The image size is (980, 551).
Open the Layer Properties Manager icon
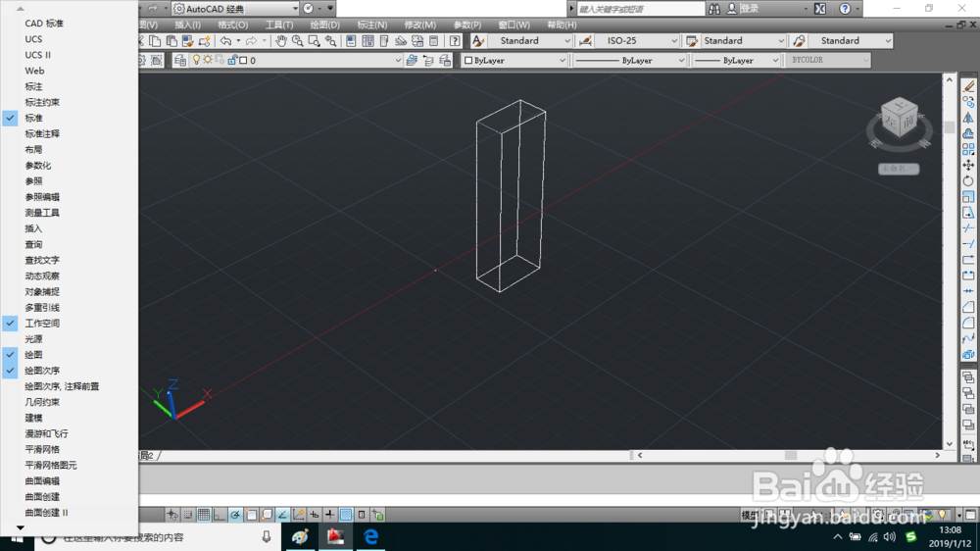(x=180, y=60)
